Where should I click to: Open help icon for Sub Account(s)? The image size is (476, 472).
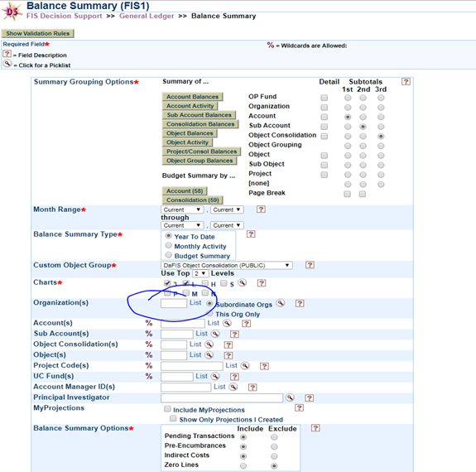[x=234, y=334]
